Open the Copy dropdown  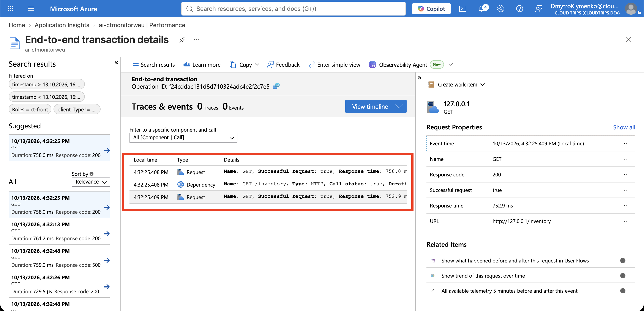(x=245, y=65)
